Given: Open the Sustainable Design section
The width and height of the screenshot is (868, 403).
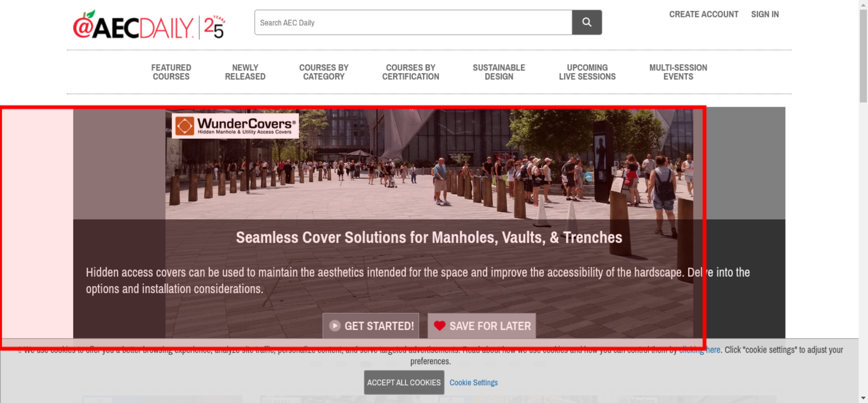Looking at the screenshot, I should [x=499, y=72].
